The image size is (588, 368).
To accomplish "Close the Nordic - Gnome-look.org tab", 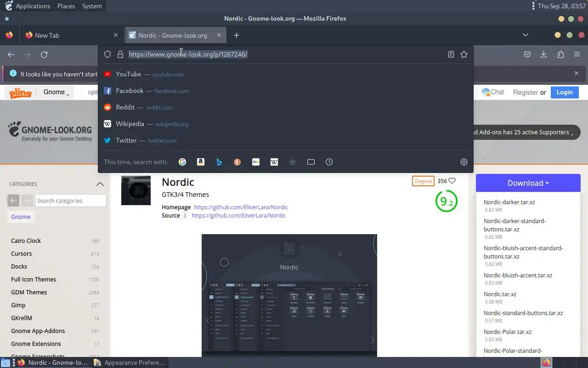I will coord(219,35).
